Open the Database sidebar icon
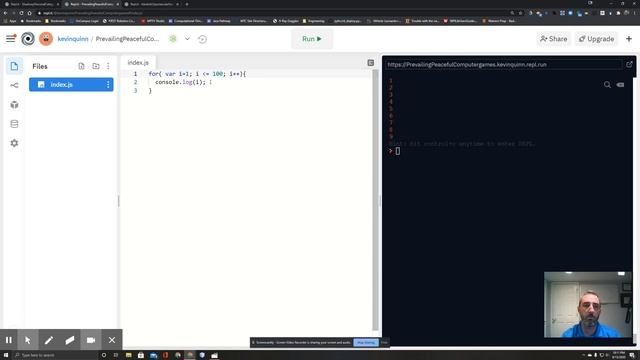Screen dimensions: 640x360 pos(14,124)
